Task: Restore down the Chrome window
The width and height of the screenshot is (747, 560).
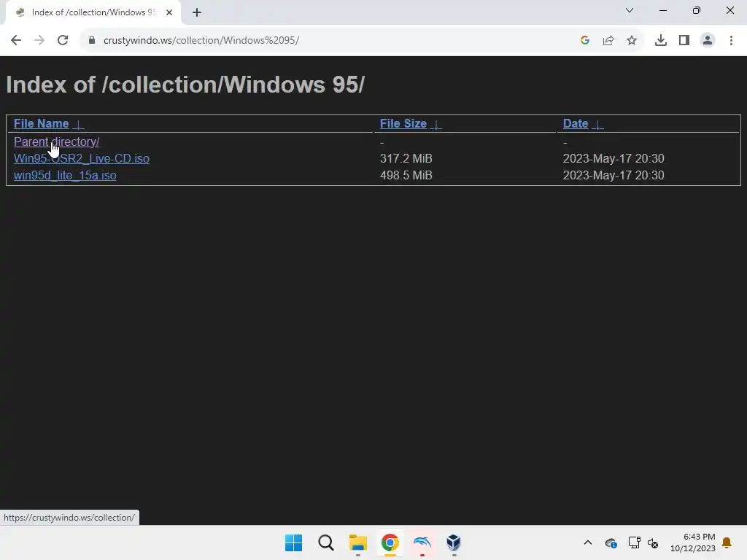Action: point(697,10)
